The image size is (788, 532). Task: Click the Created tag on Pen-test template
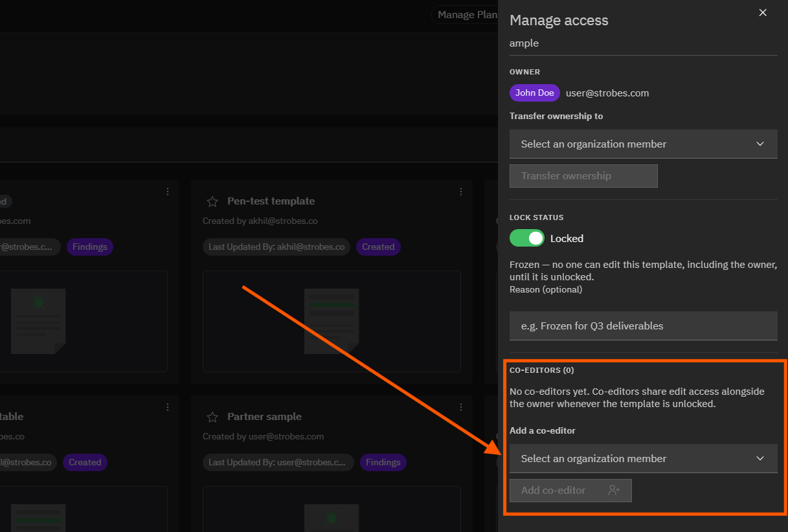click(x=378, y=247)
